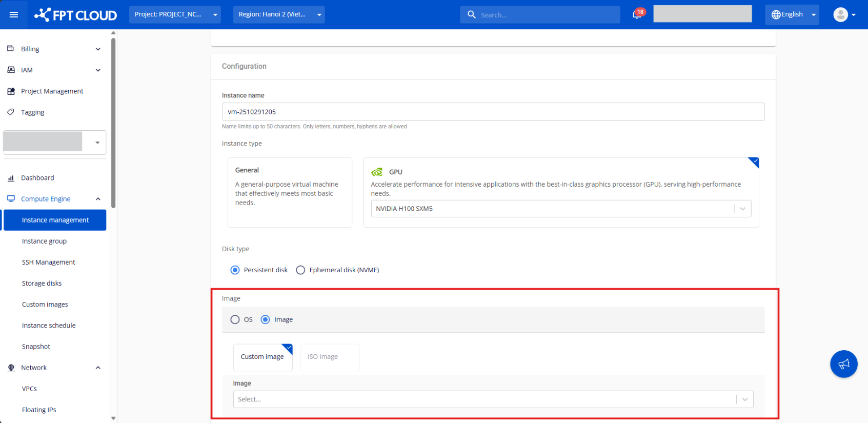Open the Project selector dropdown
868x423 pixels.
click(175, 14)
